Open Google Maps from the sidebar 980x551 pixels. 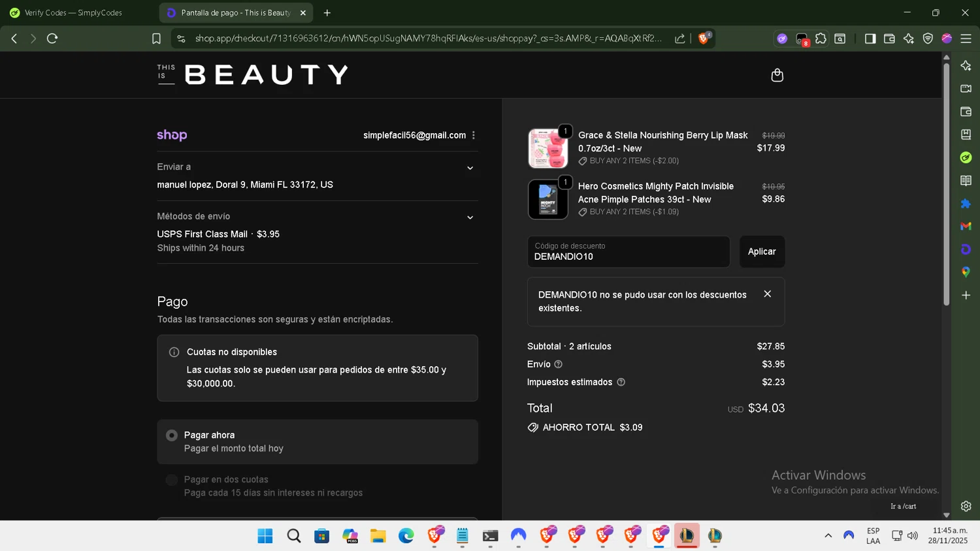pyautogui.click(x=966, y=272)
